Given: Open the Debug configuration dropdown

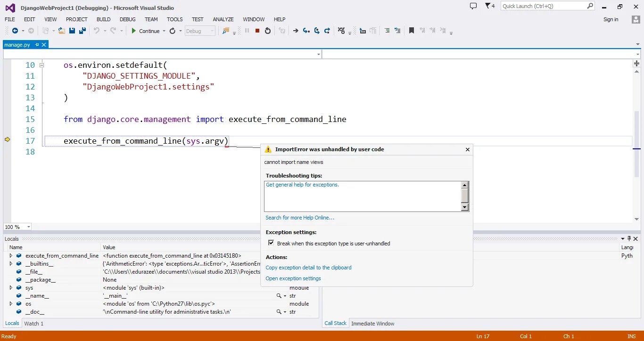Looking at the screenshot, I should tap(212, 31).
